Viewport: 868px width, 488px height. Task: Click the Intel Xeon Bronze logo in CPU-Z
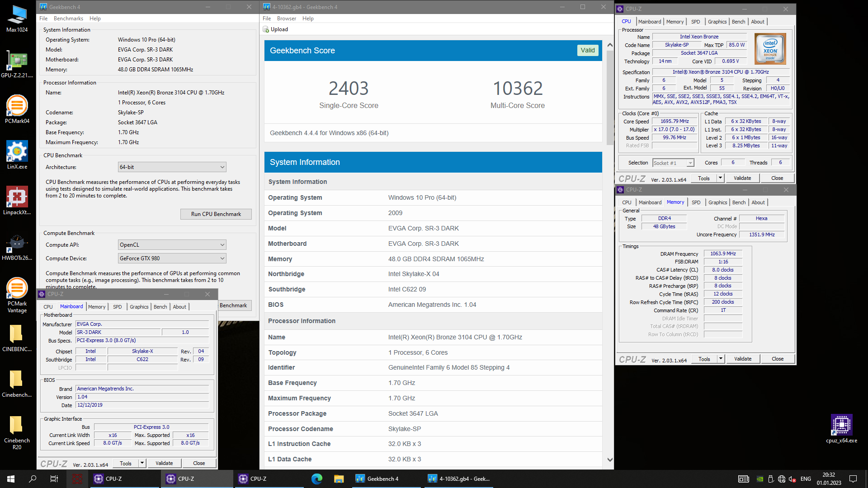click(770, 49)
